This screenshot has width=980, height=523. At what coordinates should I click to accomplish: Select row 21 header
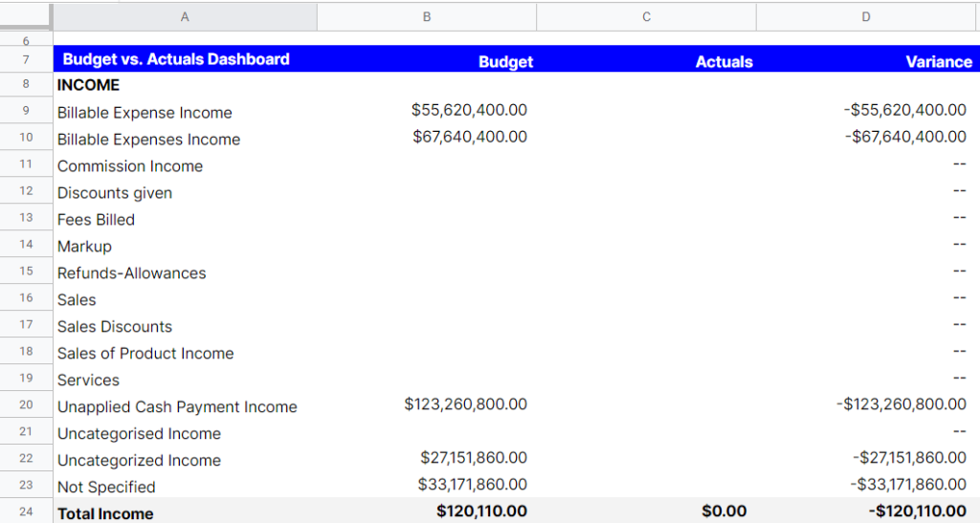click(26, 432)
